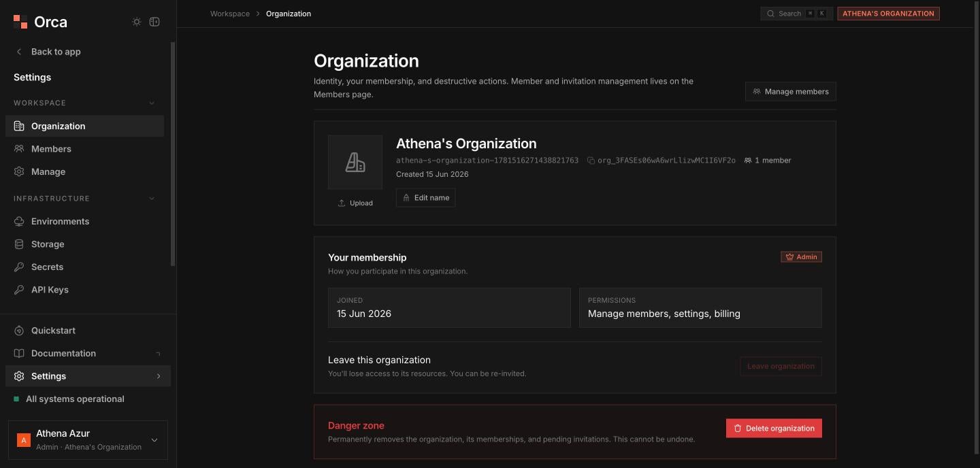
Task: Open ATHENA'S ORGANIZATION switcher
Action: point(888,14)
